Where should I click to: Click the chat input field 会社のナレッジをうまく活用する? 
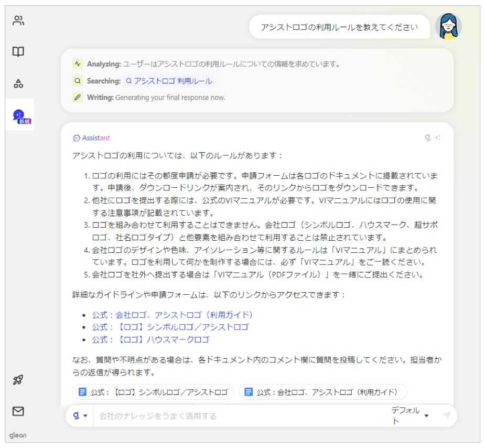point(241,416)
